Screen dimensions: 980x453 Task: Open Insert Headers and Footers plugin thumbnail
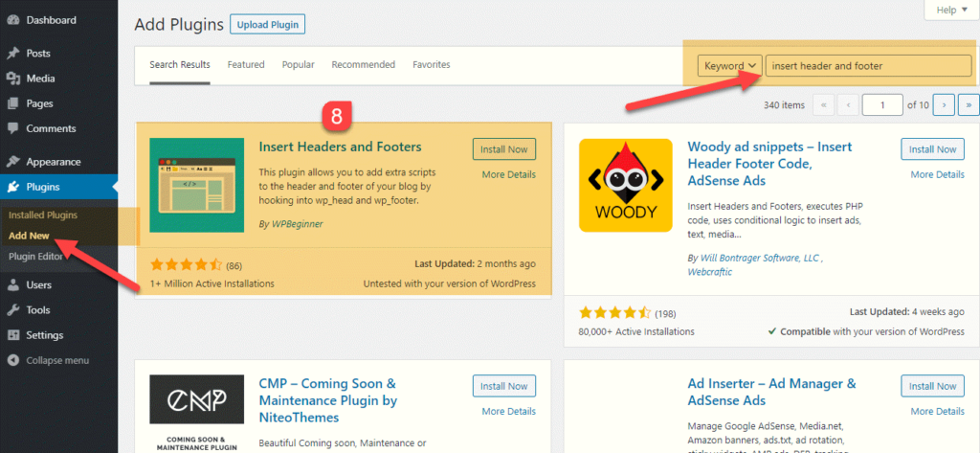tap(197, 185)
